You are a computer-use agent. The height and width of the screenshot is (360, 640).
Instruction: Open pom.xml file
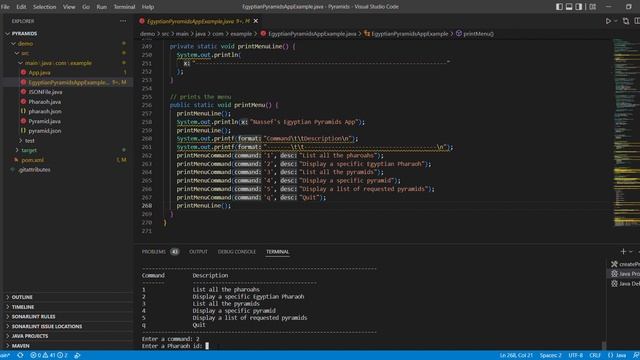point(33,160)
